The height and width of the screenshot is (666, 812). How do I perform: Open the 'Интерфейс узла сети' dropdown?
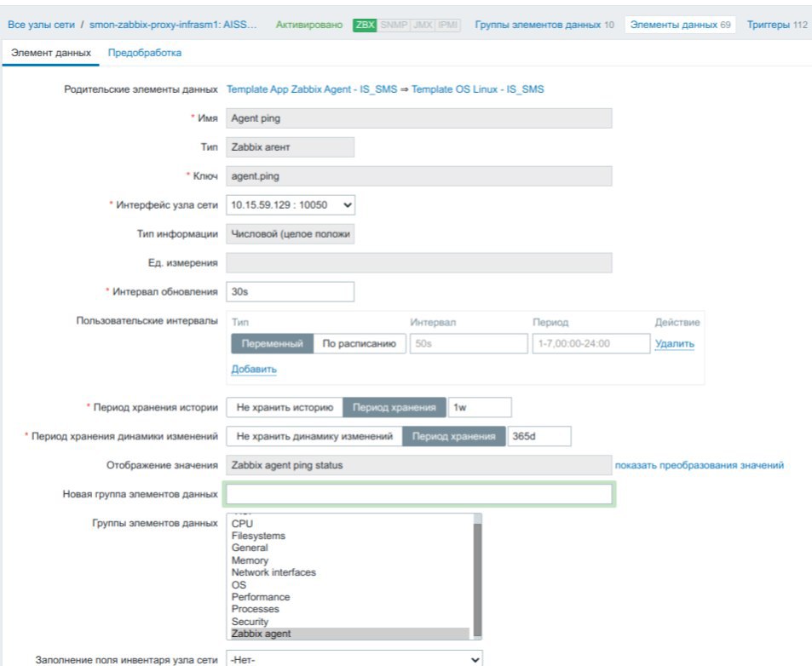(291, 205)
